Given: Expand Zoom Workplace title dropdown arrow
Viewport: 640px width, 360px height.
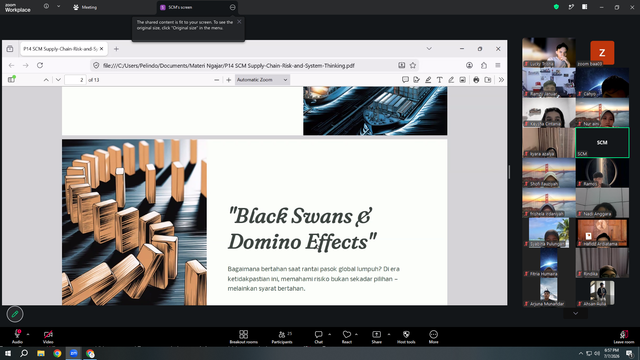Looking at the screenshot, I should click(x=58, y=7).
